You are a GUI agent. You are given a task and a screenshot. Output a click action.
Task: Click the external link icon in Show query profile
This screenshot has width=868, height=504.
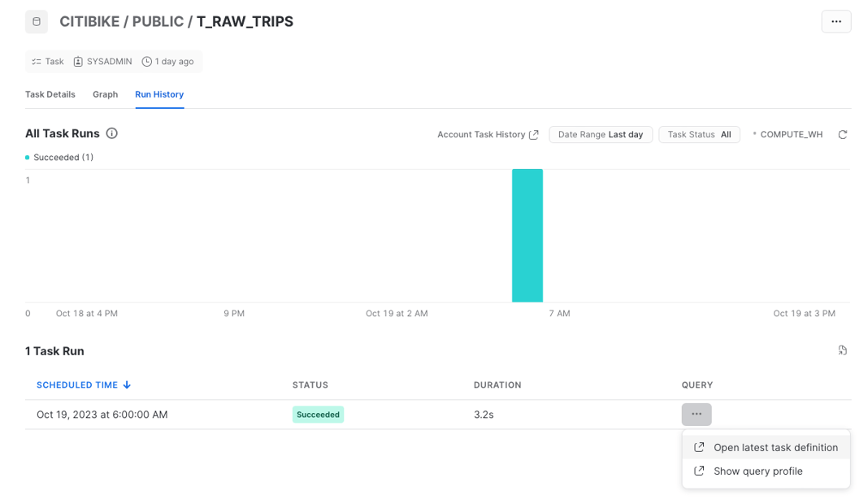click(x=699, y=471)
